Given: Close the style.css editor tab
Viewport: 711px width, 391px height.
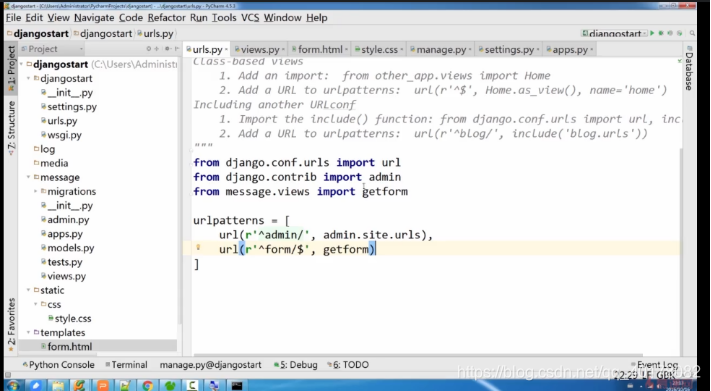Looking at the screenshot, I should coord(401,49).
